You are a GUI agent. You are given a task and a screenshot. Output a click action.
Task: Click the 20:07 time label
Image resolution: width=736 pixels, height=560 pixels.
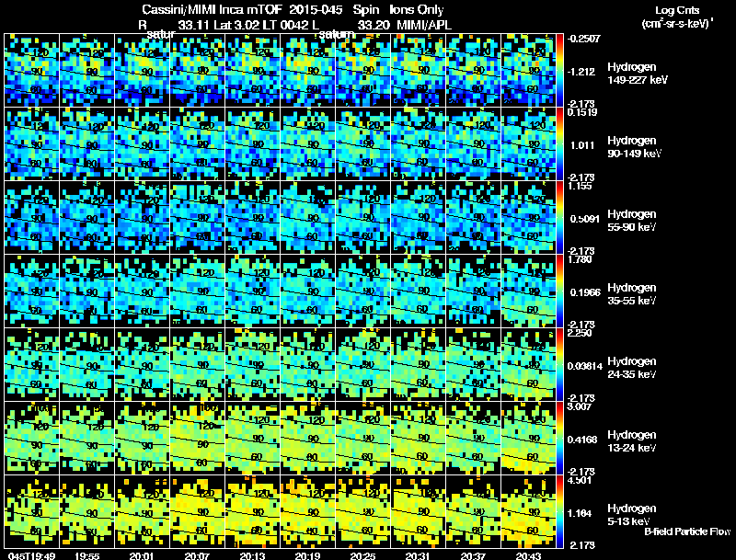pos(197,555)
